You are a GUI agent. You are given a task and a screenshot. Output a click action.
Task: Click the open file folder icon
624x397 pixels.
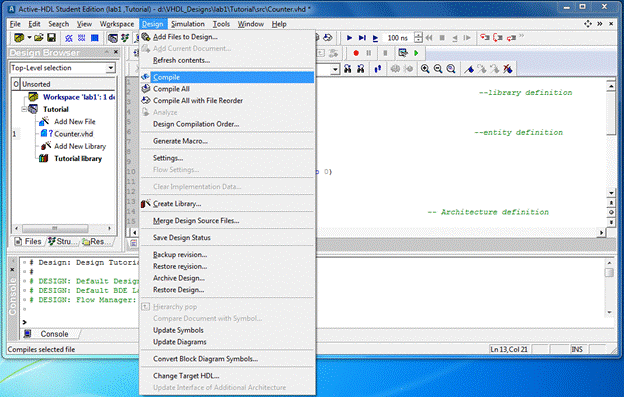[x=39, y=38]
